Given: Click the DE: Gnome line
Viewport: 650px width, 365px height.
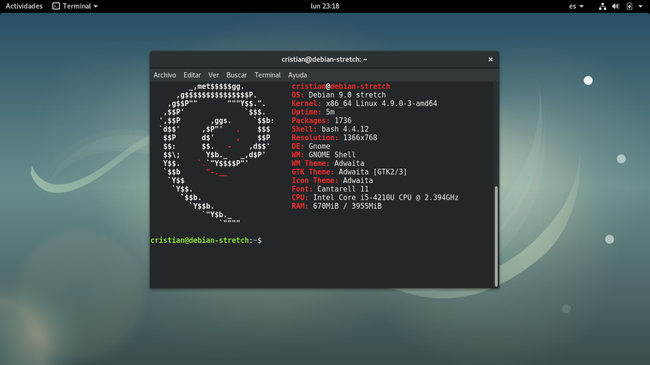Looking at the screenshot, I should [311, 146].
